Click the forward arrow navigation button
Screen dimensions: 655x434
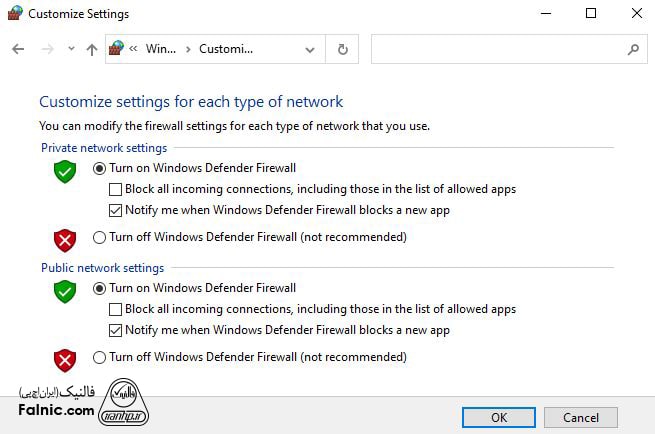click(x=46, y=49)
